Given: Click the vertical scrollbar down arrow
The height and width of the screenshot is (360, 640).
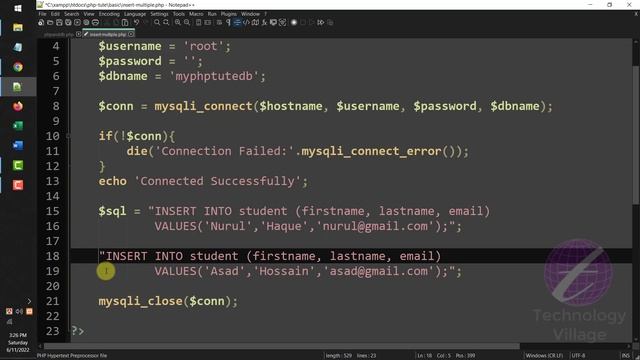Looking at the screenshot, I should (636, 340).
